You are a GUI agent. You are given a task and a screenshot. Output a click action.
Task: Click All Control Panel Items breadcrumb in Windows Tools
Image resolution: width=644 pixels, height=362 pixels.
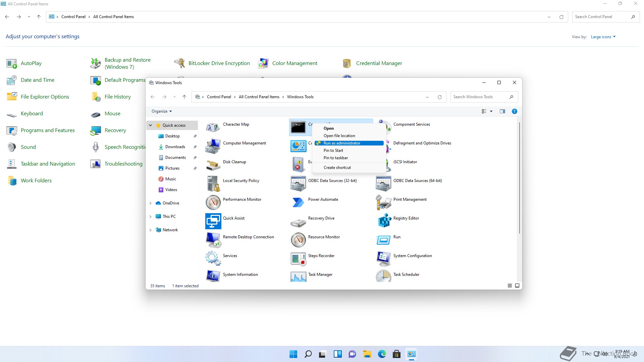click(x=259, y=97)
